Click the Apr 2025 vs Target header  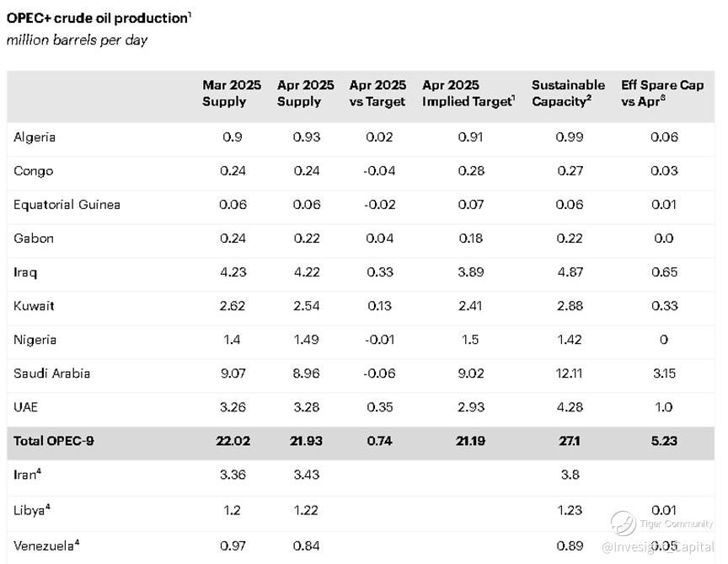[x=377, y=93]
